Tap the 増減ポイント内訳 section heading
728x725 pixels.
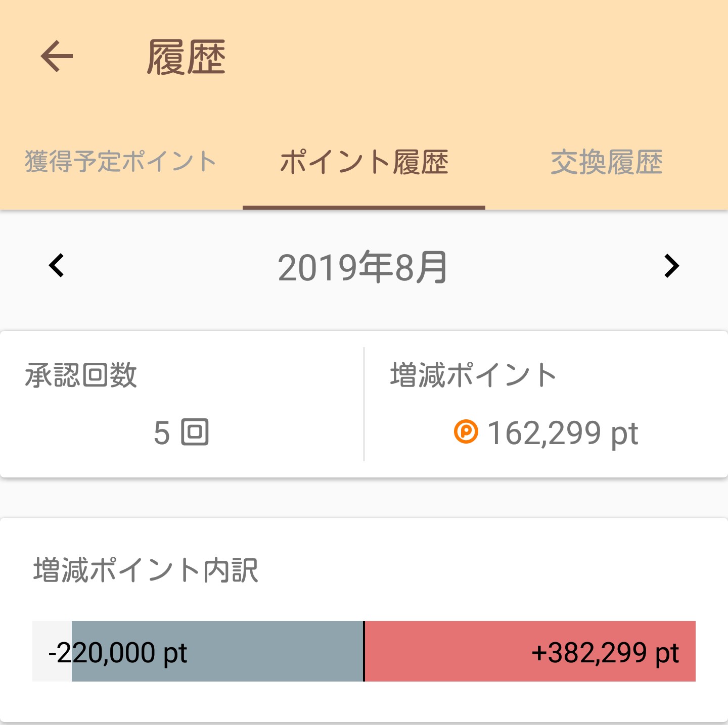coord(146,570)
